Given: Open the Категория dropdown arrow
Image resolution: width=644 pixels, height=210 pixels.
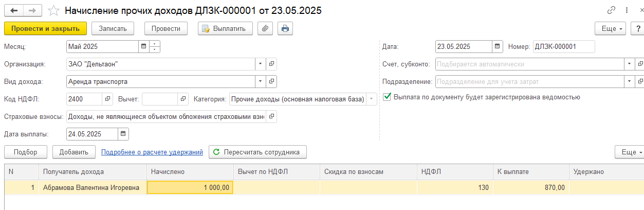Looking at the screenshot, I should point(372,99).
